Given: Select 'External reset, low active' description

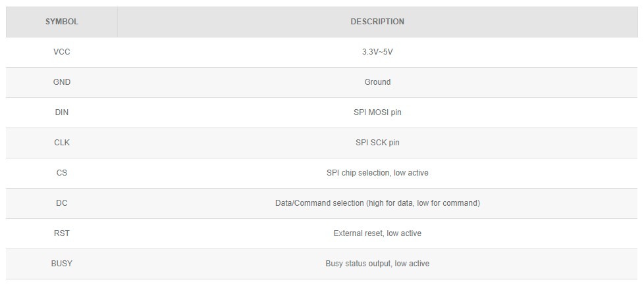Looking at the screenshot, I should click(x=377, y=233).
